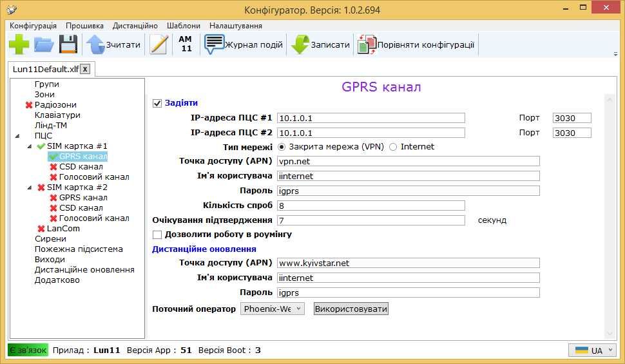Click IP-адреса ПЦС #2 input field

pos(370,133)
